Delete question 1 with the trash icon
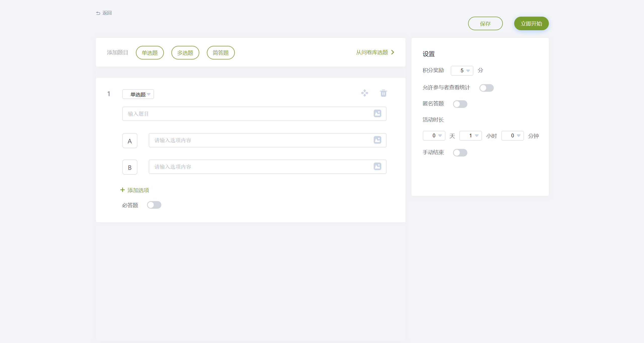 click(x=383, y=93)
